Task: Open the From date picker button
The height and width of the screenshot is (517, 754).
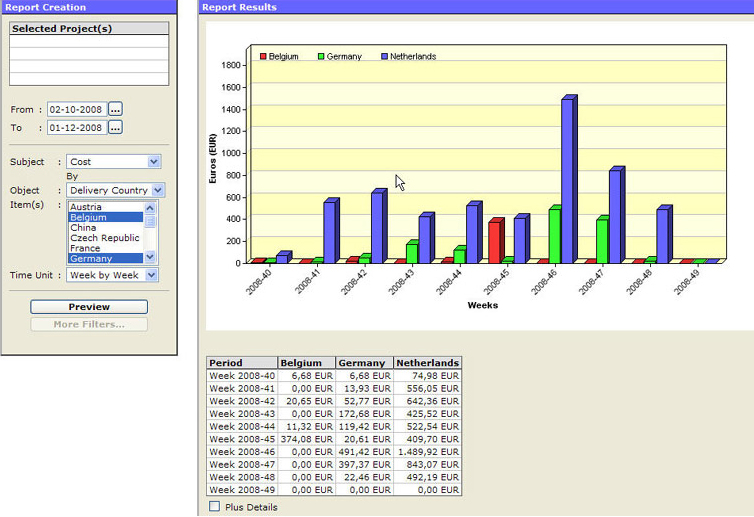Action: (115, 109)
